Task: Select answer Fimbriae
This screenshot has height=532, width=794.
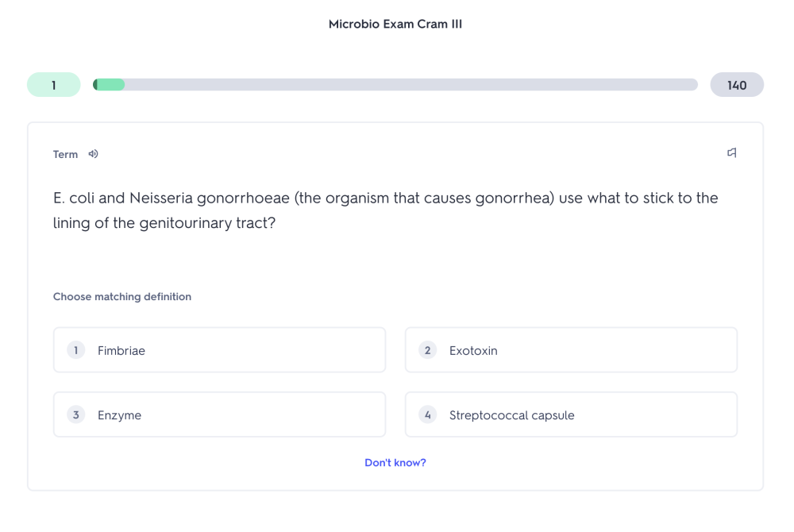Action: tap(219, 350)
